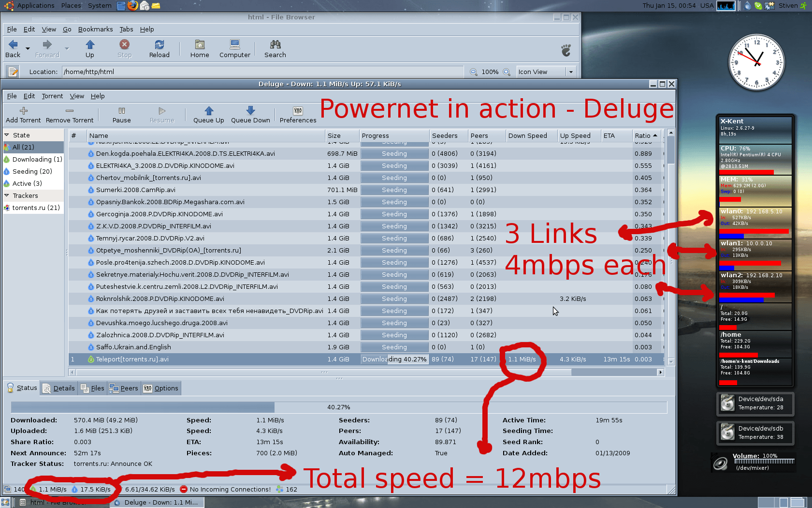Filter by Seeding (20) state

(33, 171)
